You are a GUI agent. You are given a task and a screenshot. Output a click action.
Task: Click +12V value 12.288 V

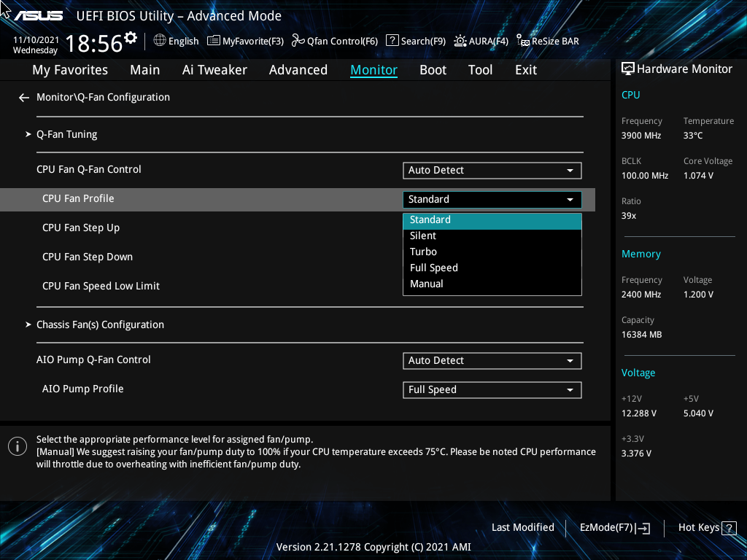click(x=639, y=413)
